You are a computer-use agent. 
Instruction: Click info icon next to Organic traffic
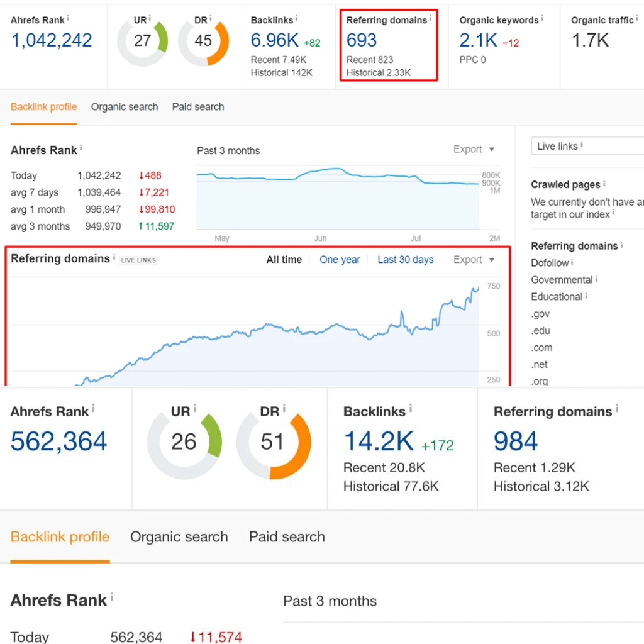[x=636, y=18]
